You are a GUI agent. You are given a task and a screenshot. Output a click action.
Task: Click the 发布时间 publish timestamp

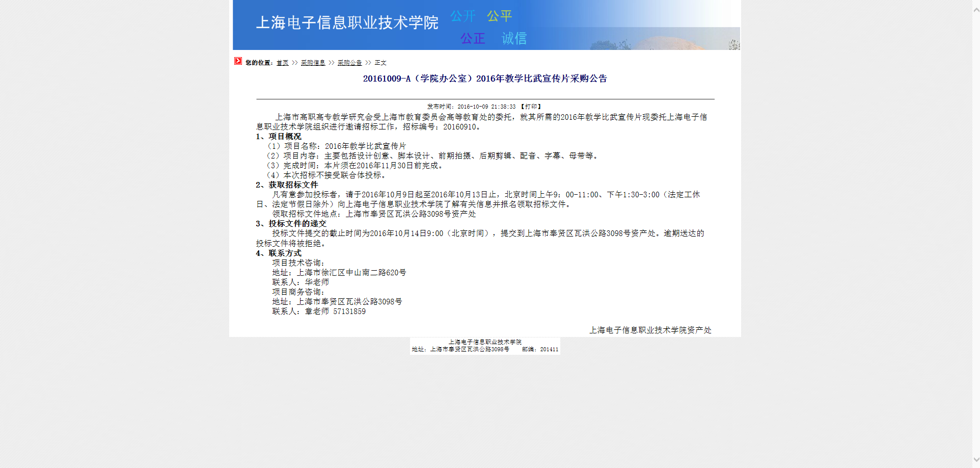pos(471,107)
